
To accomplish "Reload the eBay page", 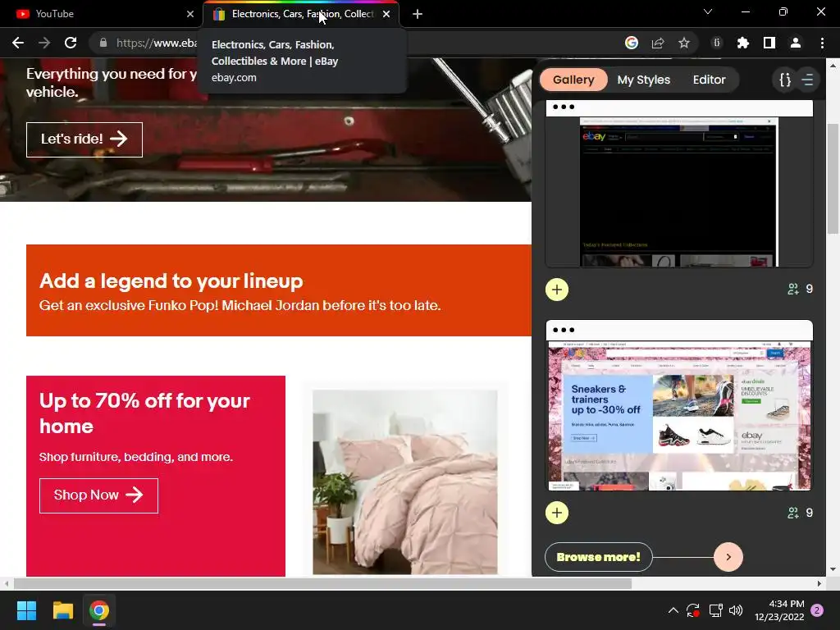I will (x=71, y=43).
